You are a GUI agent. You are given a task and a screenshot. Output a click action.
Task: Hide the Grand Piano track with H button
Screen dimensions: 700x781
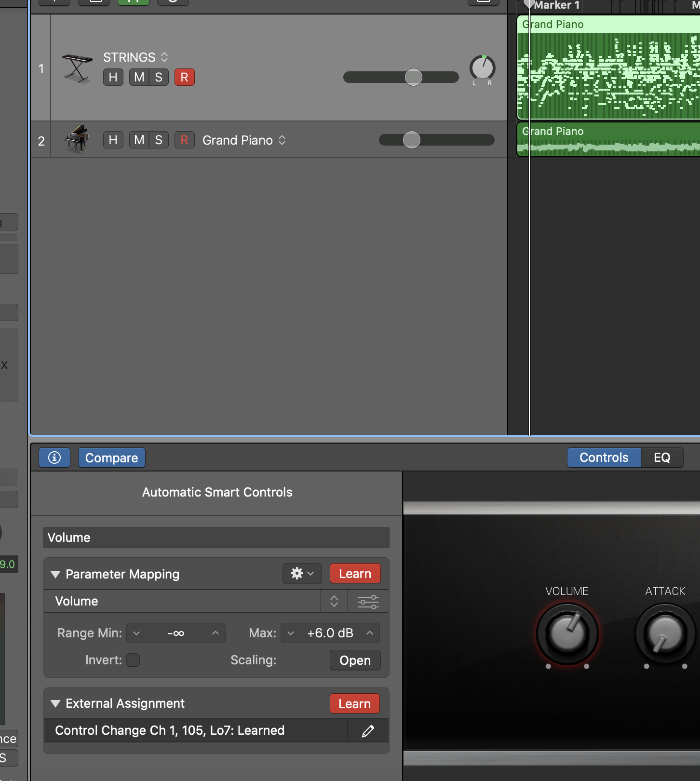click(x=113, y=140)
